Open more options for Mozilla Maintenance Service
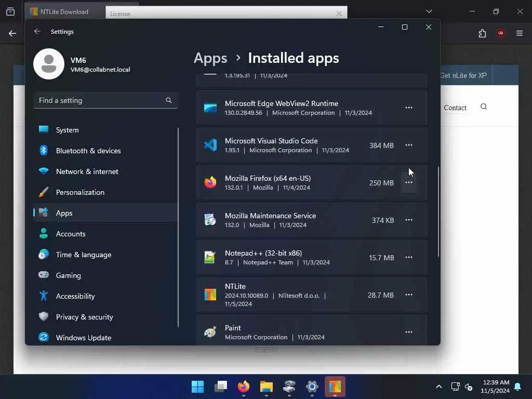Viewport: 532px width, 399px height. [409, 220]
